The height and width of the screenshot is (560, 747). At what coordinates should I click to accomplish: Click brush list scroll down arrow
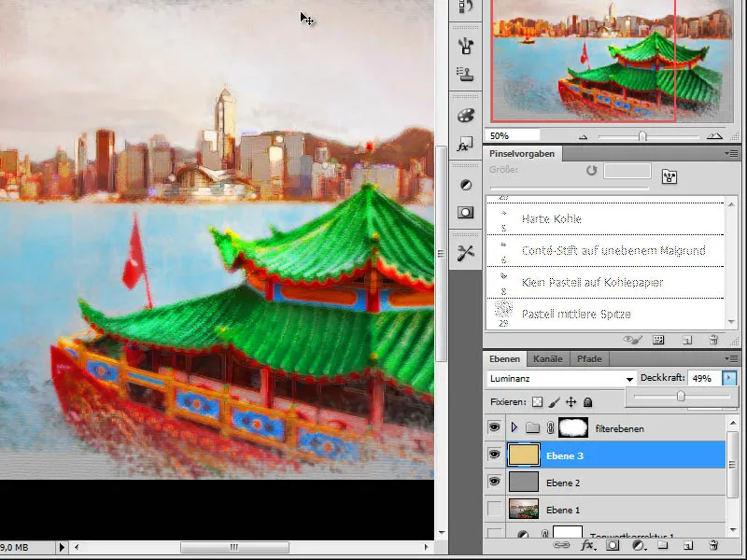click(731, 322)
